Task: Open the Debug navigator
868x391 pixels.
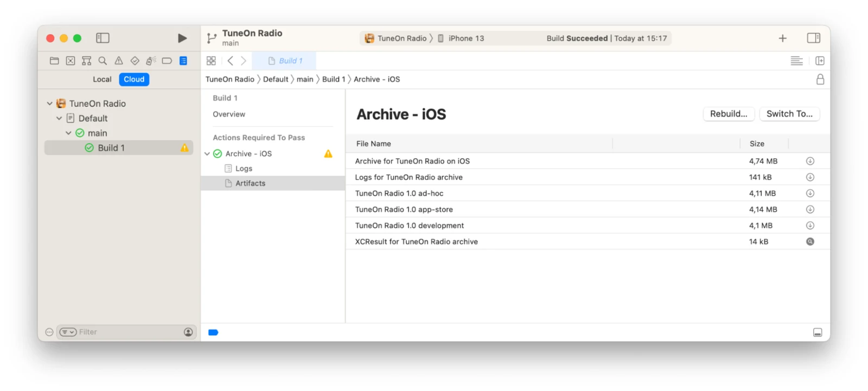Action: point(151,61)
